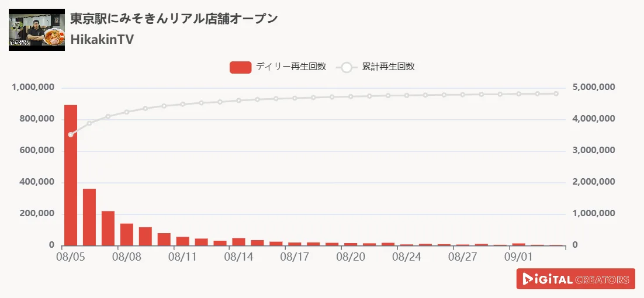Click the 08/11 date axis label
The width and height of the screenshot is (644, 298).
183,256
